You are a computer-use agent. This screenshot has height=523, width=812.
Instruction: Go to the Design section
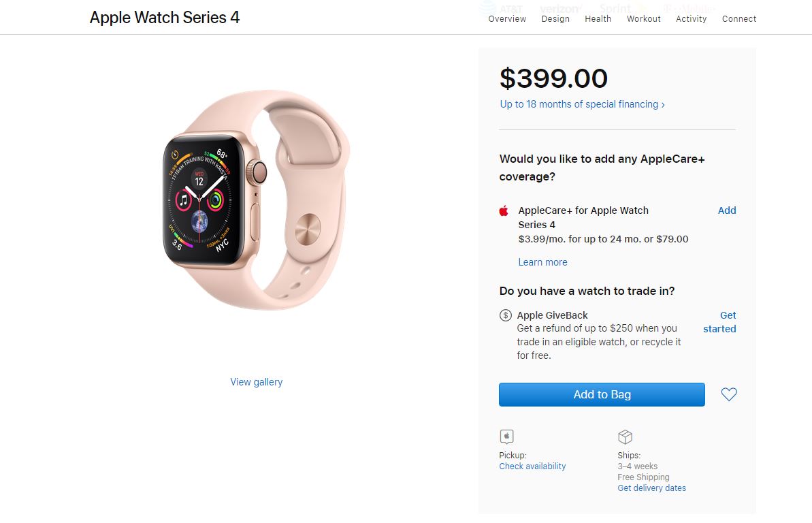(x=555, y=19)
